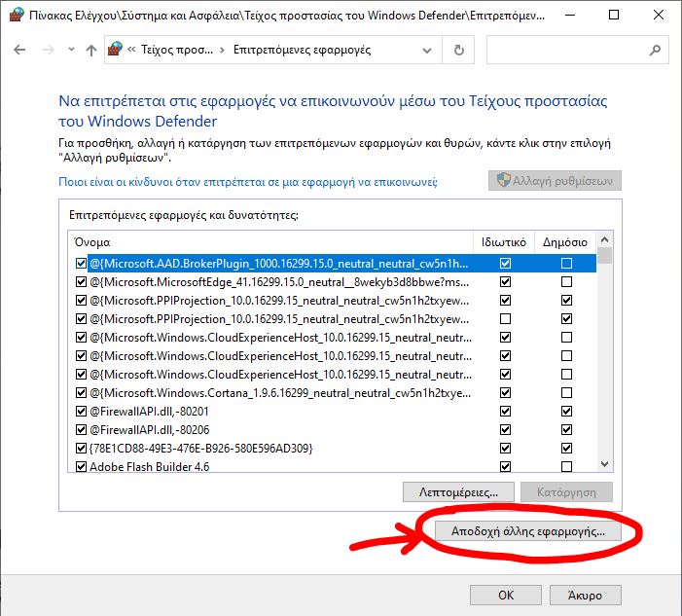Screen dimensions: 682x616
Task: Minimize the Allowed apps window
Action: point(570,16)
